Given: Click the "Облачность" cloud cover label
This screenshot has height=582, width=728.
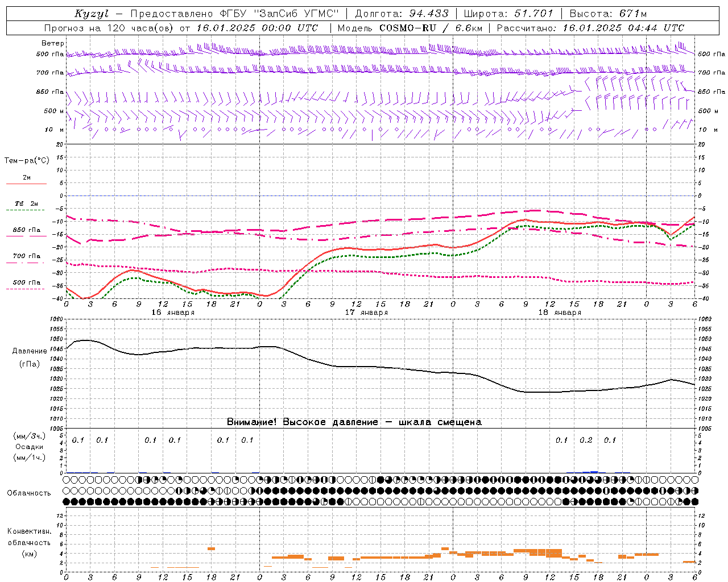Looking at the screenshot, I should point(29,493).
